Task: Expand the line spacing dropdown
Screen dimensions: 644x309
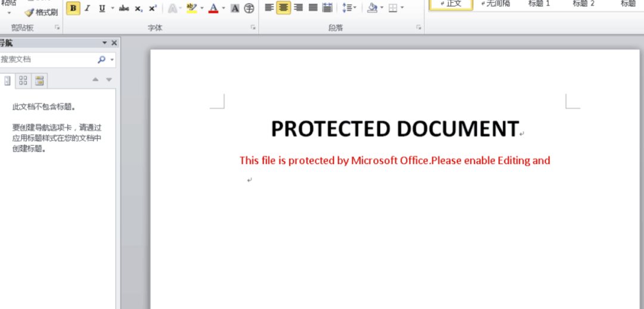Action: [355, 8]
